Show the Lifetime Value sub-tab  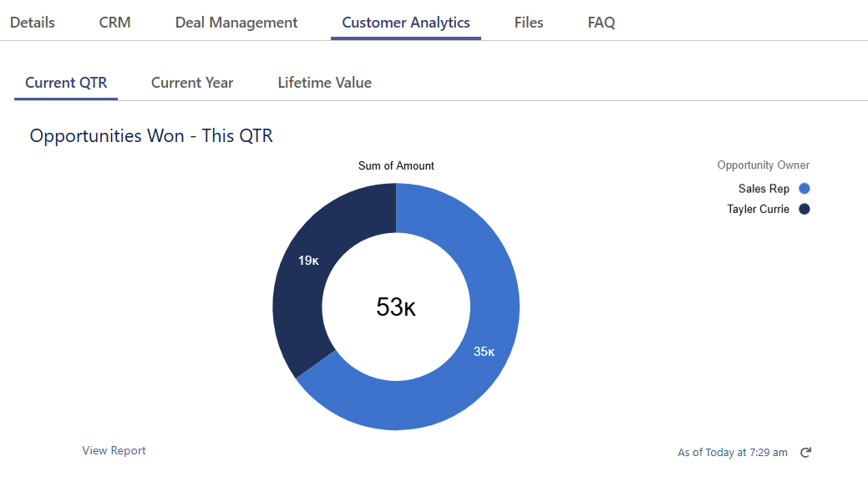(324, 83)
